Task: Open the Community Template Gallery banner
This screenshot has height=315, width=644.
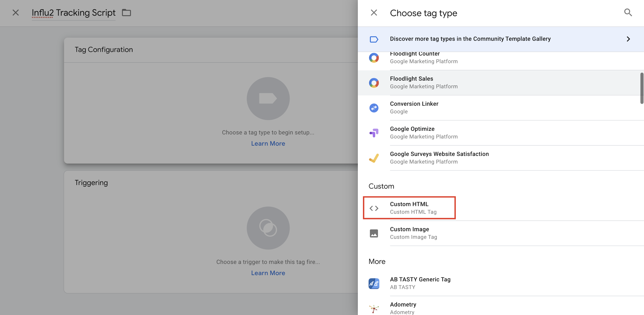Action: pyautogui.click(x=470, y=39)
